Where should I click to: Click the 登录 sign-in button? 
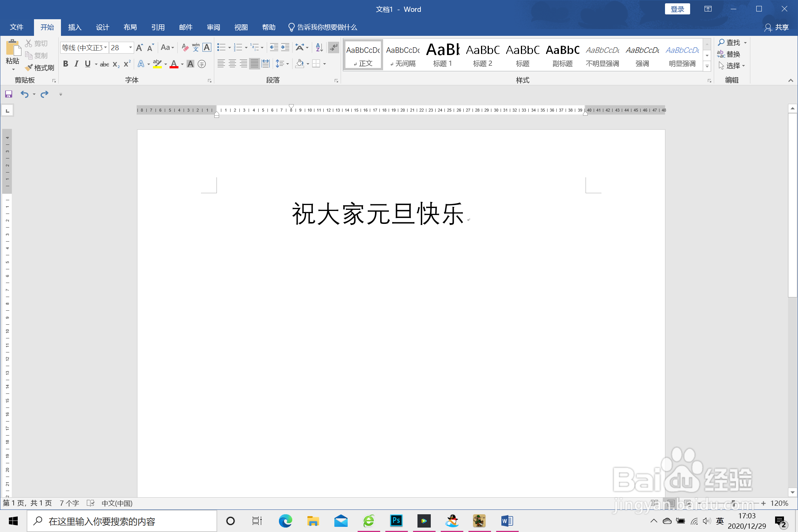[677, 9]
